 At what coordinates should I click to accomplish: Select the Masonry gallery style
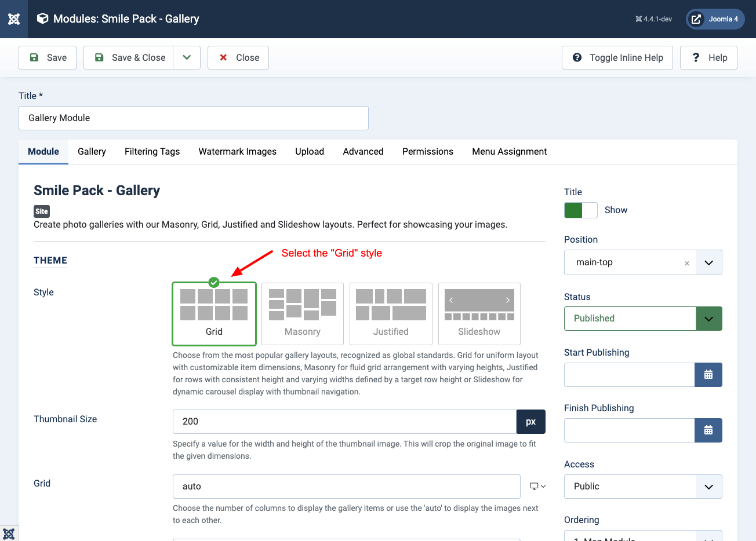tap(303, 314)
